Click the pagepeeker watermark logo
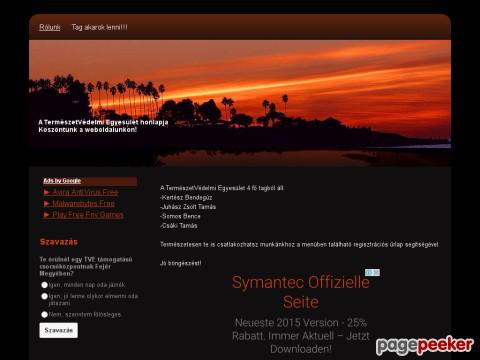The width and height of the screenshot is (480, 360). (x=425, y=346)
